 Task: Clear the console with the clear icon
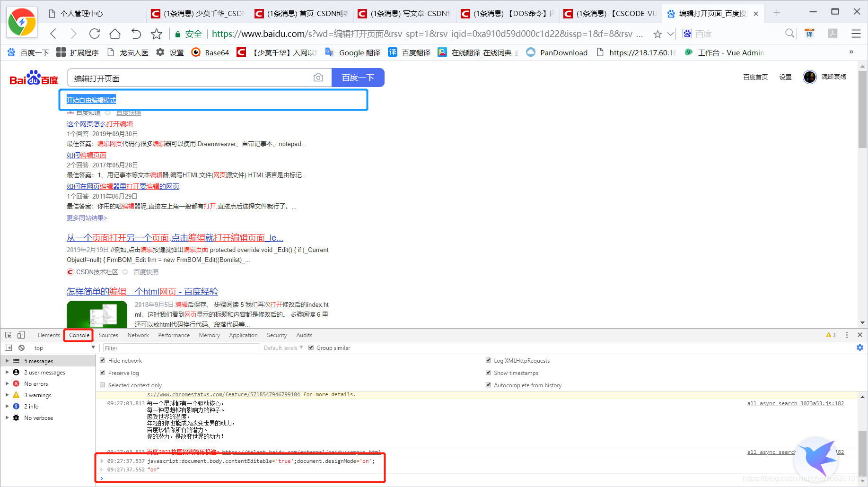tap(21, 348)
